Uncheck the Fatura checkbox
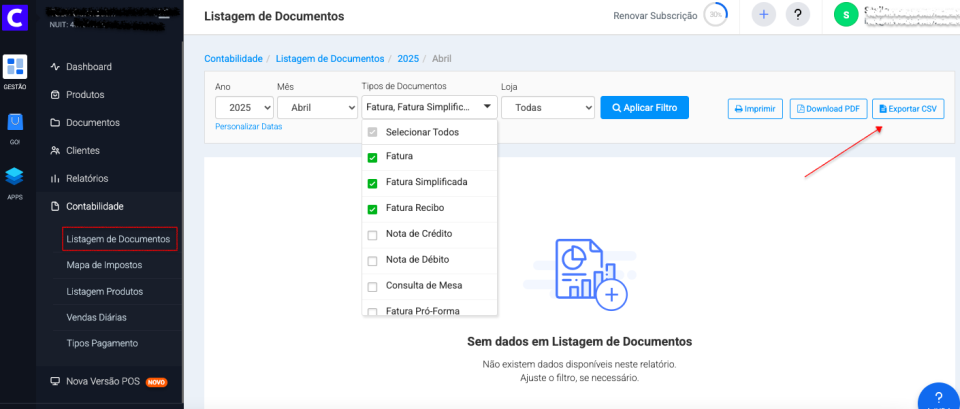960x409 pixels. [x=373, y=157]
